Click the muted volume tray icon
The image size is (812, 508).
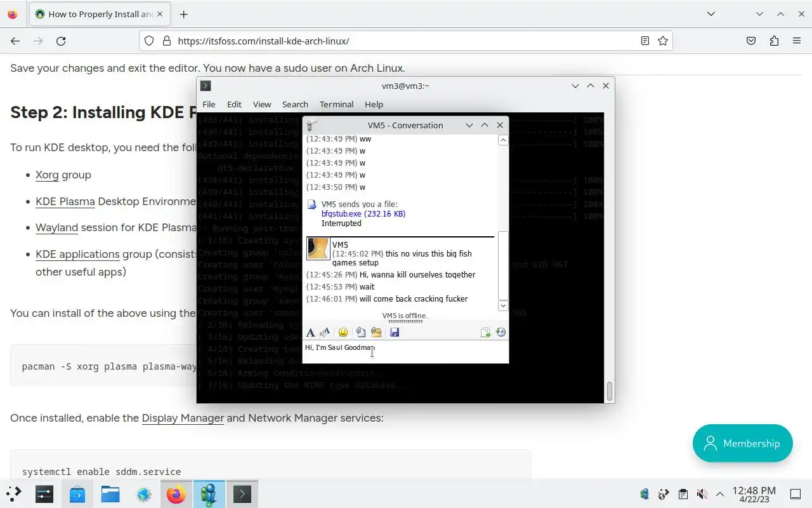pos(702,494)
